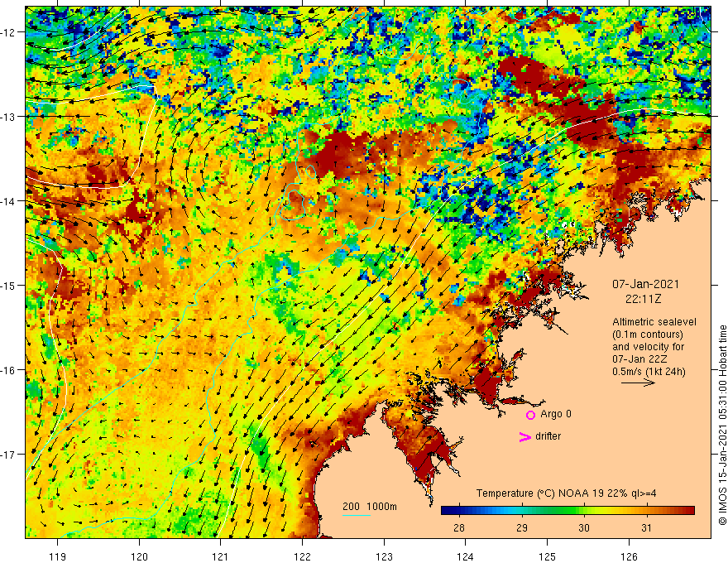Click the 'Altimetric sealevel' label
The height and width of the screenshot is (563, 728).
pos(654,322)
